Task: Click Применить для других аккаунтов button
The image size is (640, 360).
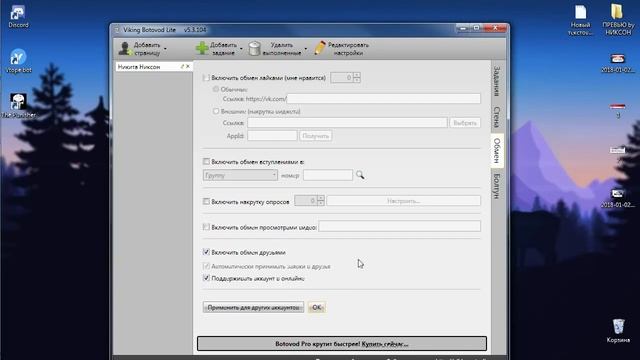Action: coord(253,307)
